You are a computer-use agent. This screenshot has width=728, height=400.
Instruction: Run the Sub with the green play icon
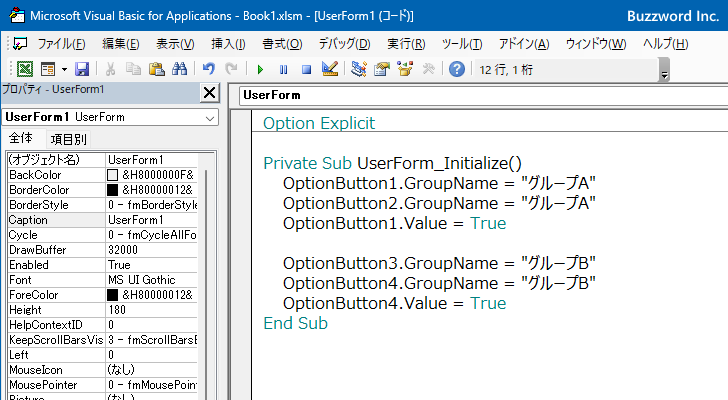point(260,70)
